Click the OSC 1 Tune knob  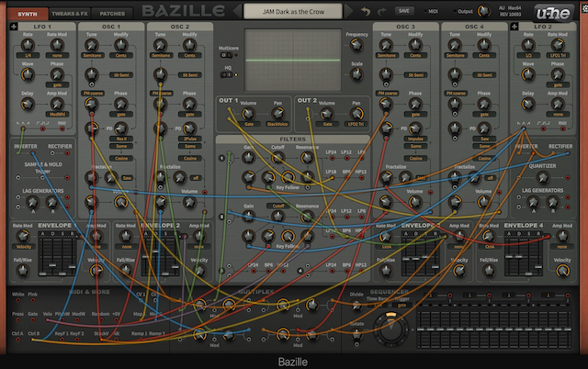pos(92,45)
